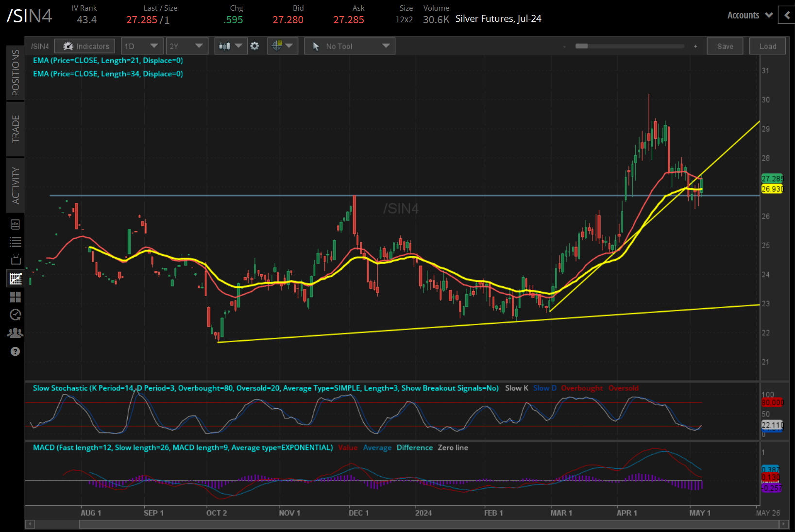Click the clock history icon in sidebar
Viewport: 795px width, 532px height.
pyautogui.click(x=15, y=315)
